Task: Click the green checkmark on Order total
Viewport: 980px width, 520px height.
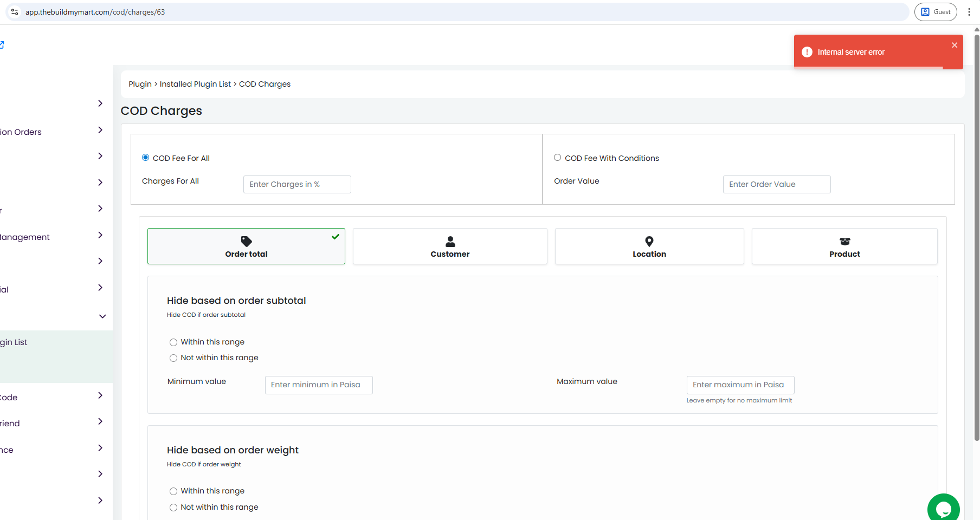Action: point(336,236)
